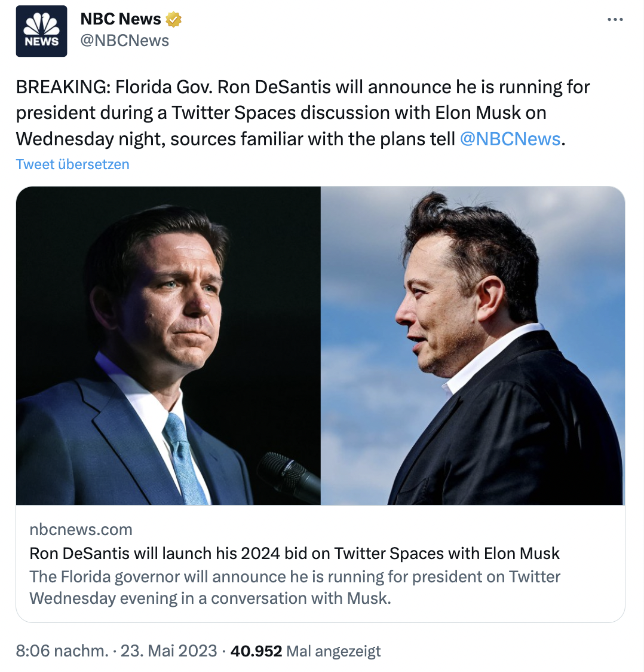Follow the @NBCNews mention in tweet text

[x=511, y=139]
